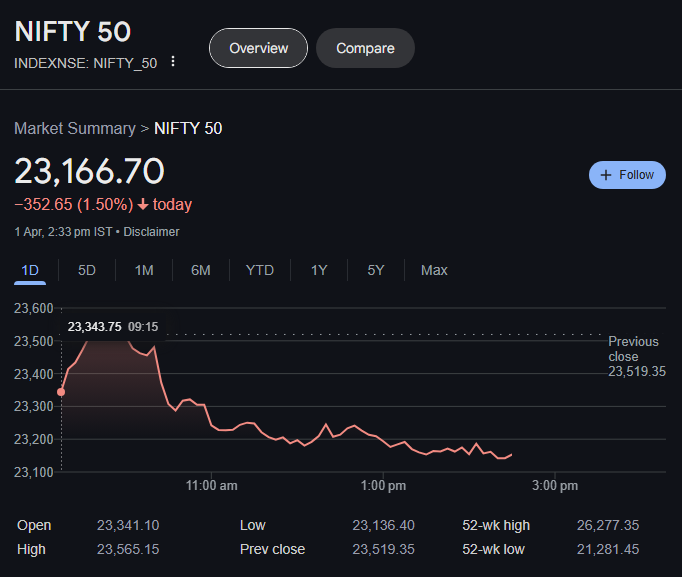Click the Low value 23,136.40
Image resolution: width=682 pixels, height=577 pixels.
coord(383,525)
